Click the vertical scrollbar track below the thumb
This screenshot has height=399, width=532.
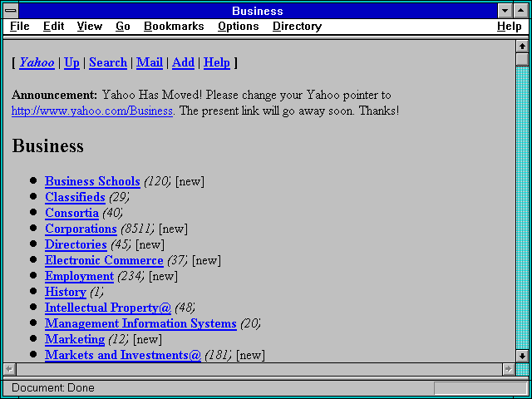(522, 207)
